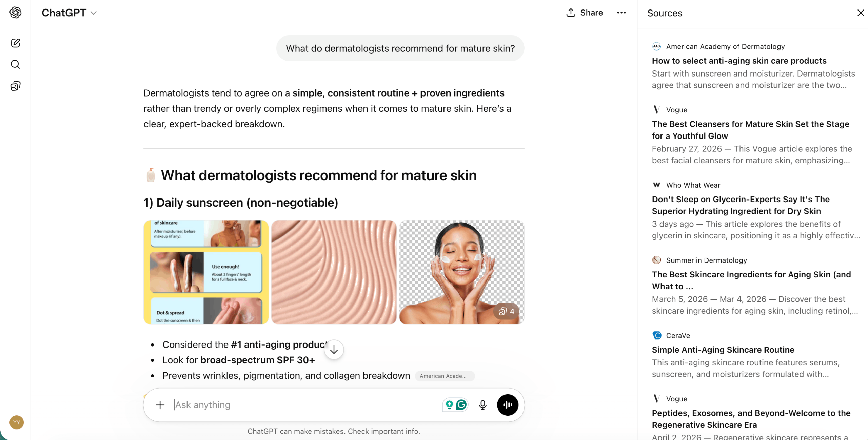Open How to select anti-aging skin care products
This screenshot has height=440, width=868.
[739, 61]
